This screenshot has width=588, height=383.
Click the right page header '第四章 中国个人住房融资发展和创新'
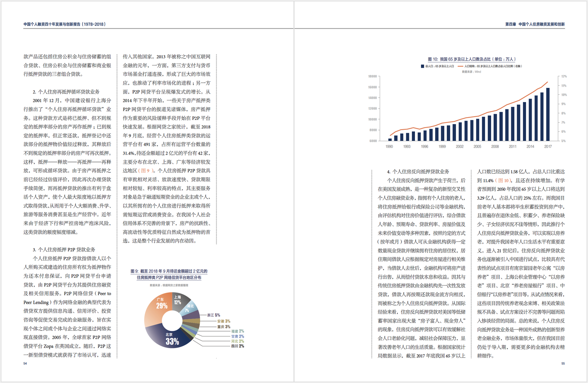tap(535, 25)
